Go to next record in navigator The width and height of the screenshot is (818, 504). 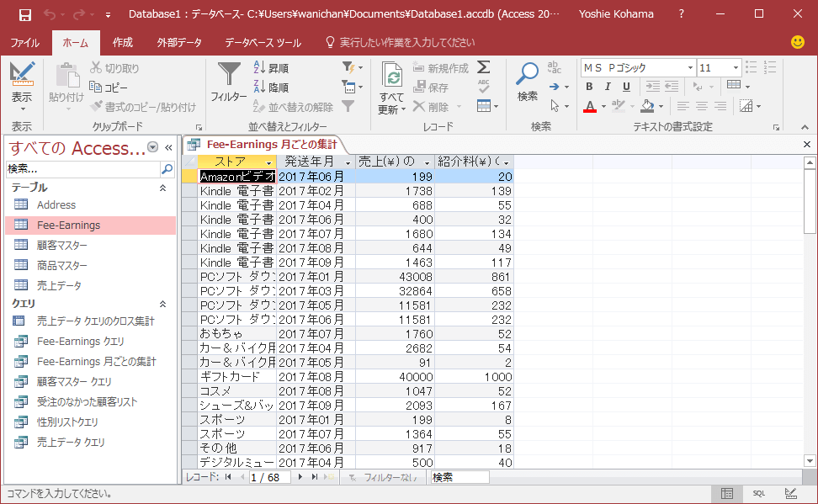(300, 477)
